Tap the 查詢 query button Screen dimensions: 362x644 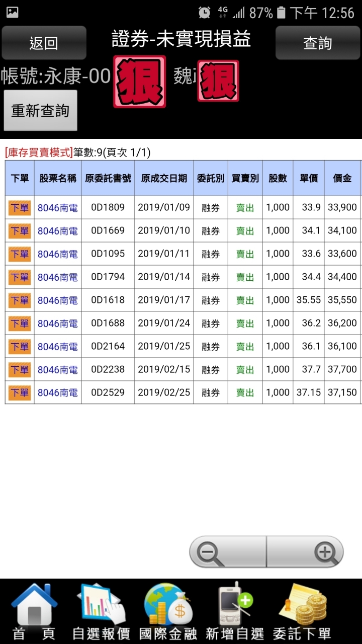(x=318, y=43)
